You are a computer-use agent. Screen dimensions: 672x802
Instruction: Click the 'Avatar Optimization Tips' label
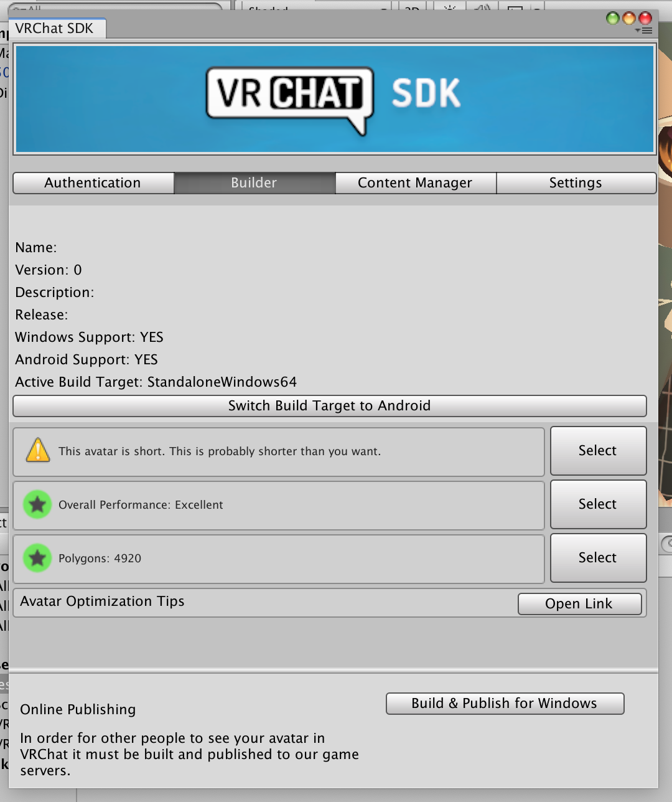point(103,601)
